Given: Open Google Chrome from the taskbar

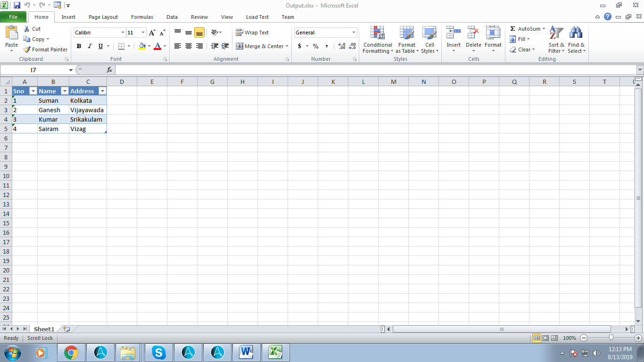Looking at the screenshot, I should tap(71, 352).
